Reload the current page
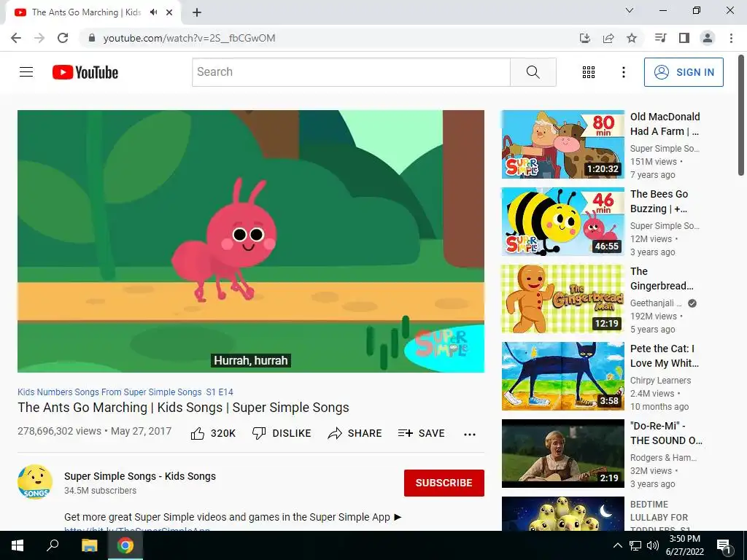This screenshot has width=747, height=560. coord(63,38)
